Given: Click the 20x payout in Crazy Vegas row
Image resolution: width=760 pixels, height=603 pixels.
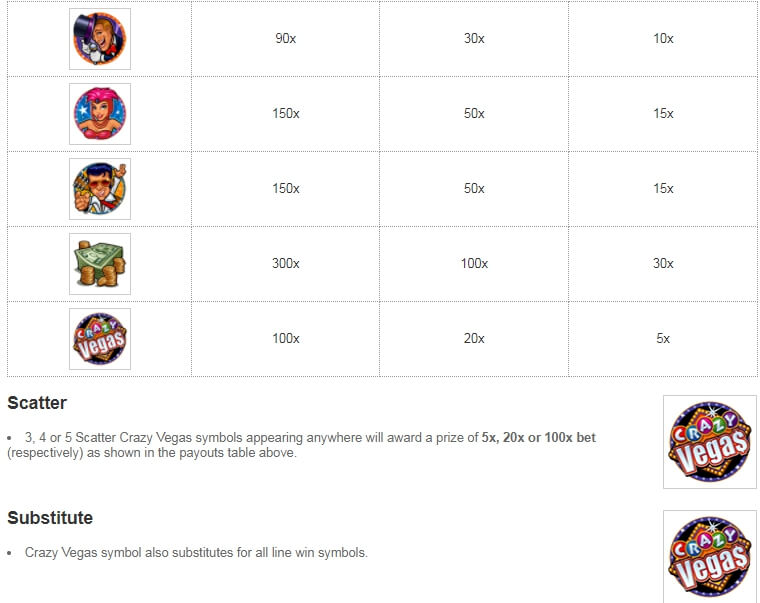Looking at the screenshot, I should coord(474,339).
